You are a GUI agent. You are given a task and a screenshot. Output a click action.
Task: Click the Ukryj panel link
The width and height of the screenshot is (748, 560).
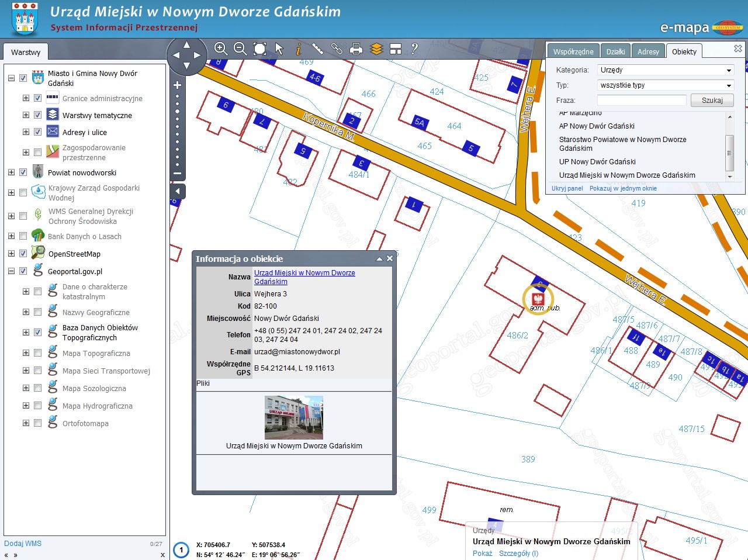(x=567, y=188)
